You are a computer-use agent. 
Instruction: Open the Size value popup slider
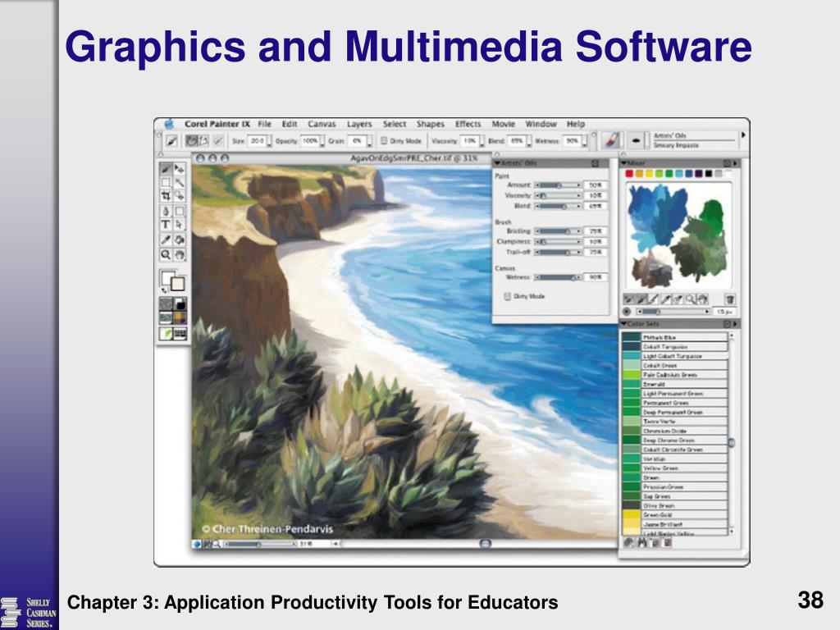(269, 143)
